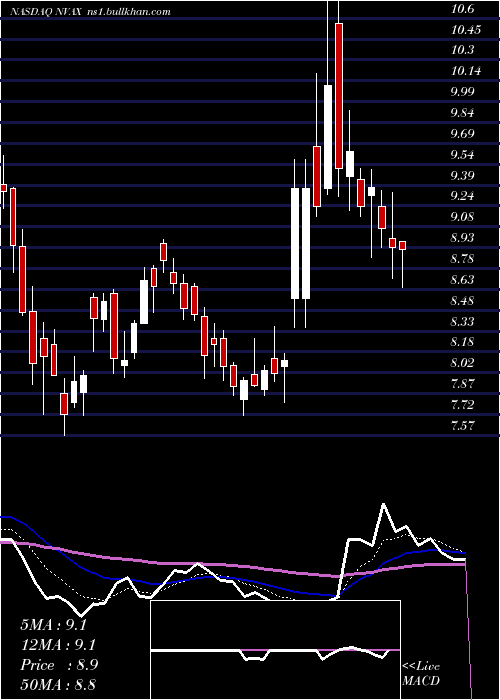Click the 8.02 price axis label
Screen dimensions: 500x700
coord(463,363)
